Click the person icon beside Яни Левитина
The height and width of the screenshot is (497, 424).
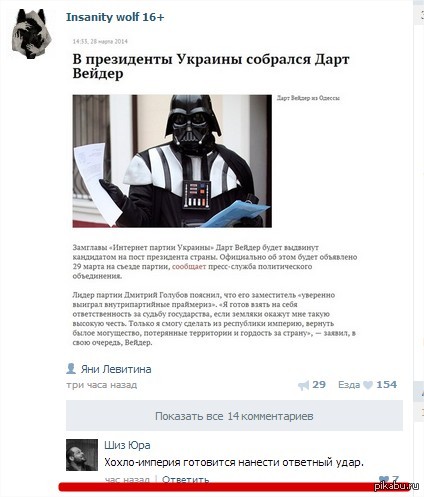71,369
